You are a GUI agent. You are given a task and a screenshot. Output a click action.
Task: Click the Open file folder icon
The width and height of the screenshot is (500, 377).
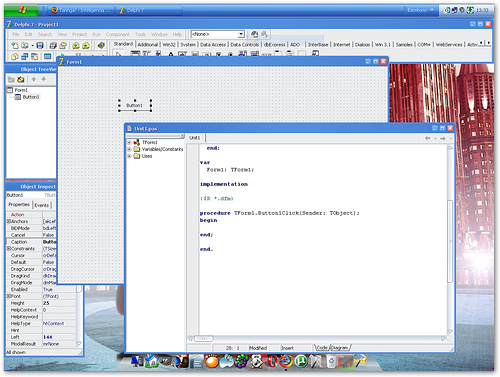(x=25, y=45)
